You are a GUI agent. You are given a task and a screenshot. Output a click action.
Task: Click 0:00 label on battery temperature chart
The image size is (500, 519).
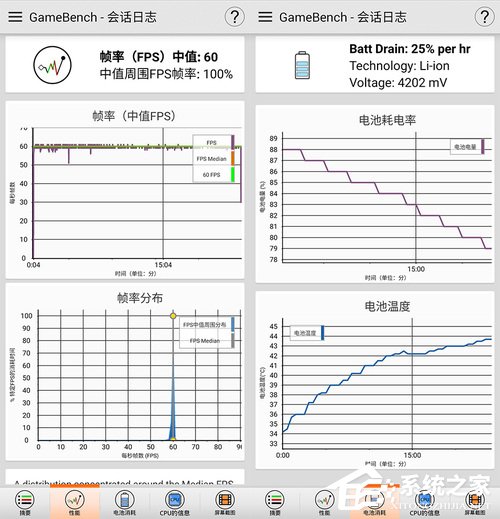tap(283, 455)
